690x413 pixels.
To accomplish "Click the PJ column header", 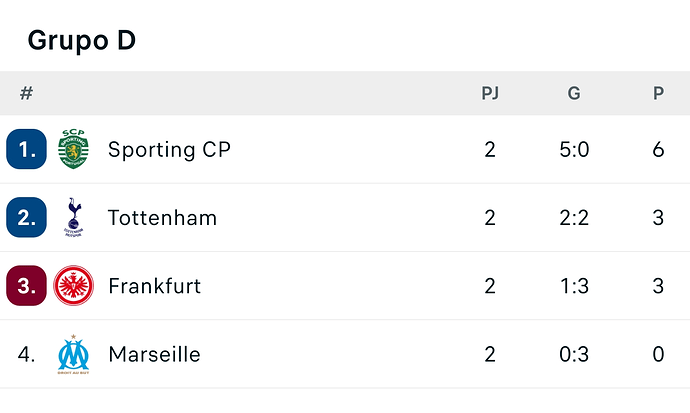I will [x=490, y=93].
